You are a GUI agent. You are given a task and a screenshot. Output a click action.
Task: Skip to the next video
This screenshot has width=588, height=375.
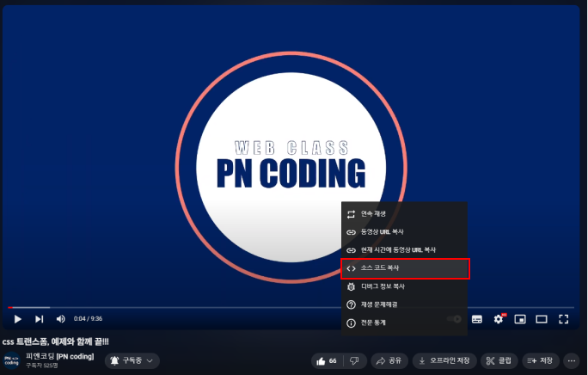[x=39, y=319]
